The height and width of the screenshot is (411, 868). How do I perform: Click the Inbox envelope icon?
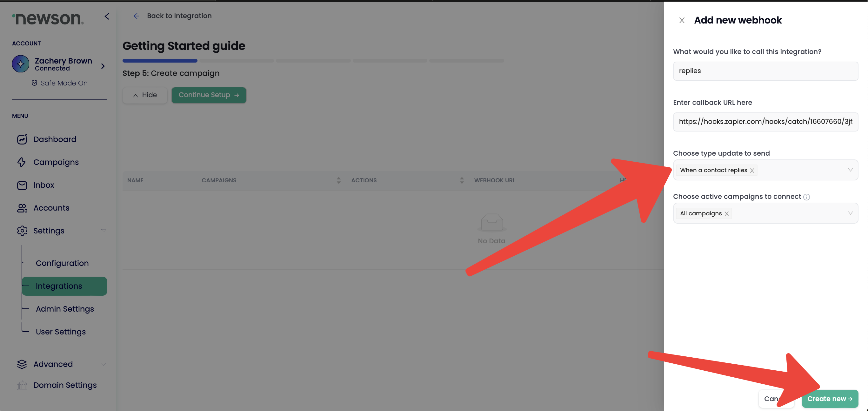click(x=22, y=185)
